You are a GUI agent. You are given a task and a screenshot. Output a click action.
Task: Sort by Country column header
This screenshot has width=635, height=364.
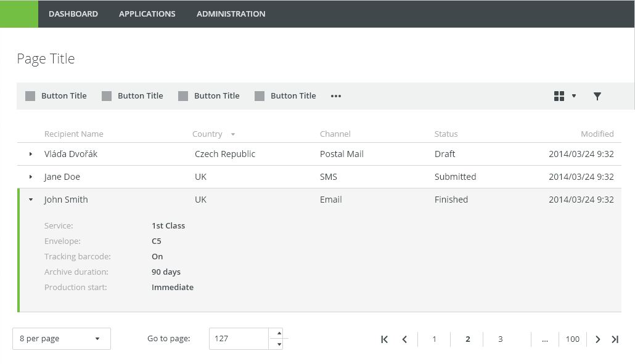[x=207, y=134]
